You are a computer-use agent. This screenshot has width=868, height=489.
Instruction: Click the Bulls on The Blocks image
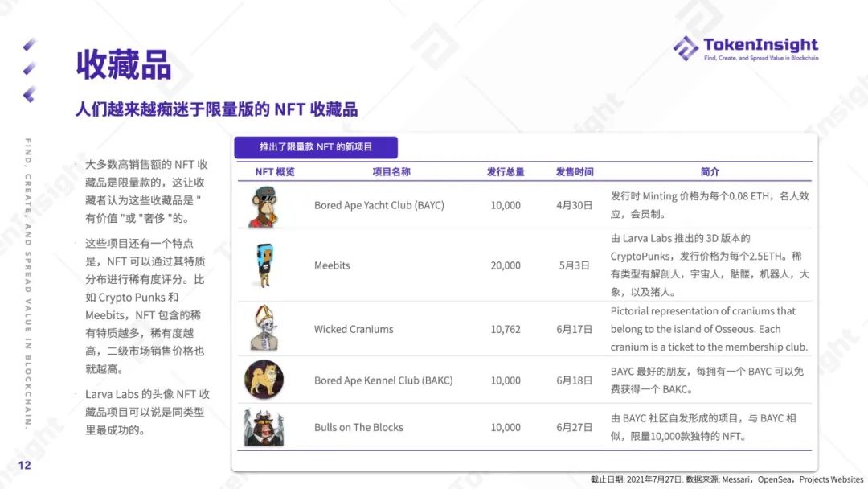click(264, 427)
